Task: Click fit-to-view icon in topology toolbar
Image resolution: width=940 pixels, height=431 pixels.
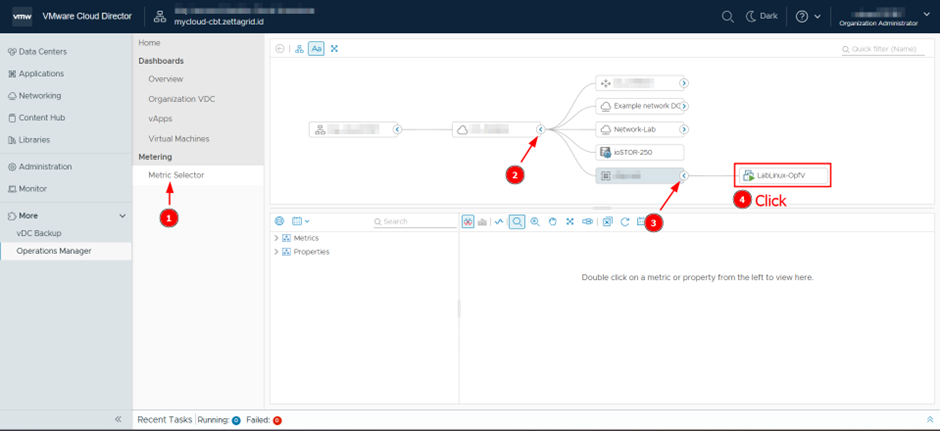Action: click(335, 49)
